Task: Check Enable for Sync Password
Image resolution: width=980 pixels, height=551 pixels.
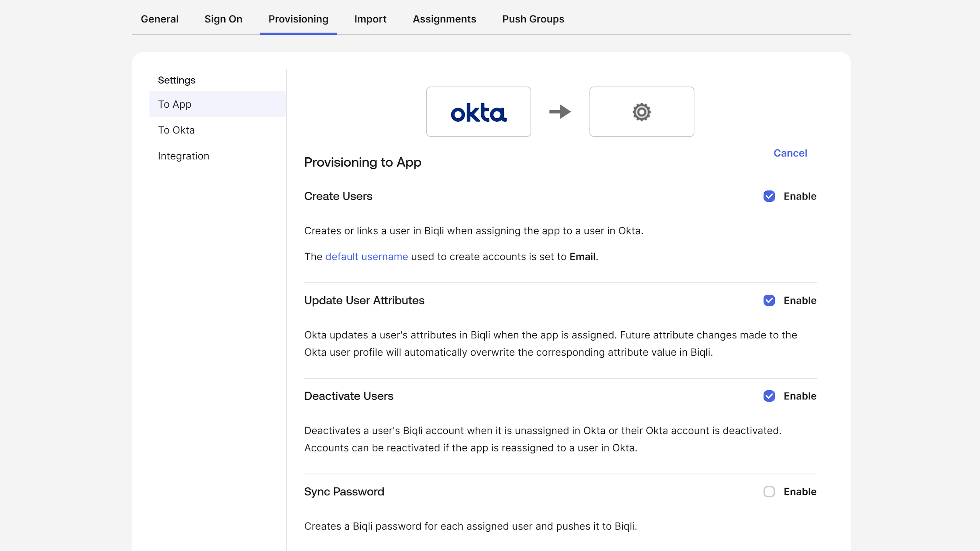Action: click(769, 492)
